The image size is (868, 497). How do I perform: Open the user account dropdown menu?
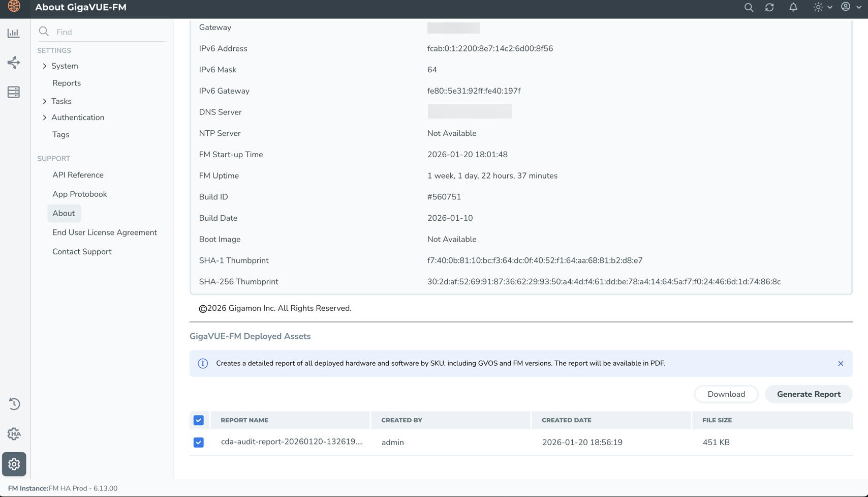point(851,7)
